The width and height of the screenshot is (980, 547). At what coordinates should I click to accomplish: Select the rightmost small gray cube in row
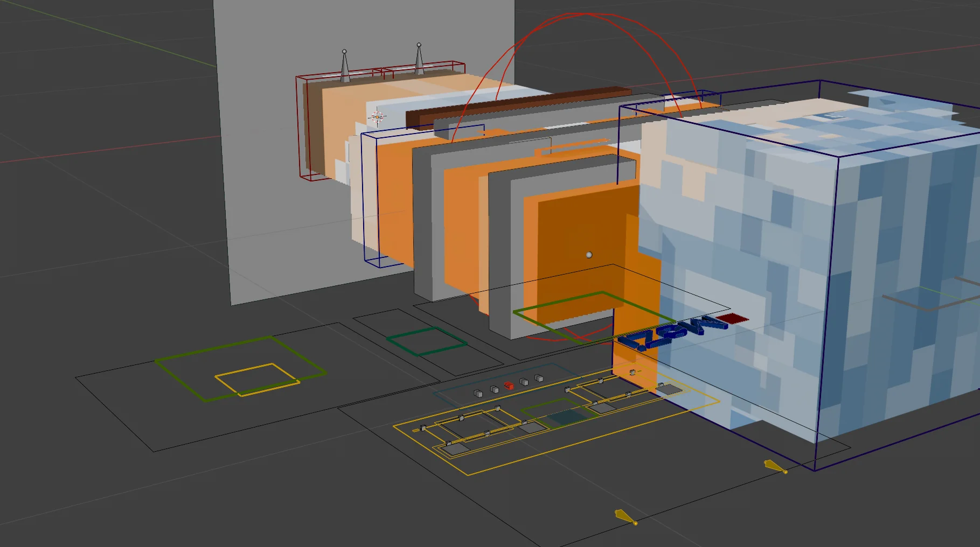pos(539,378)
